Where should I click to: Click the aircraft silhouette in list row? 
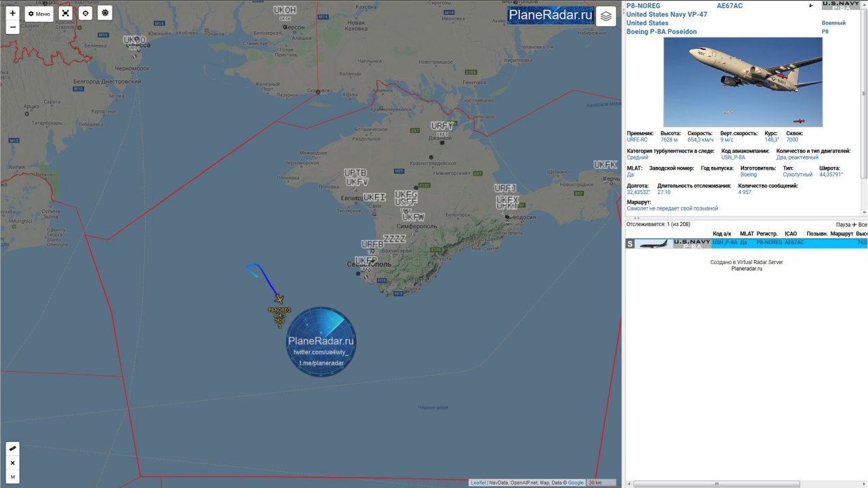(653, 244)
